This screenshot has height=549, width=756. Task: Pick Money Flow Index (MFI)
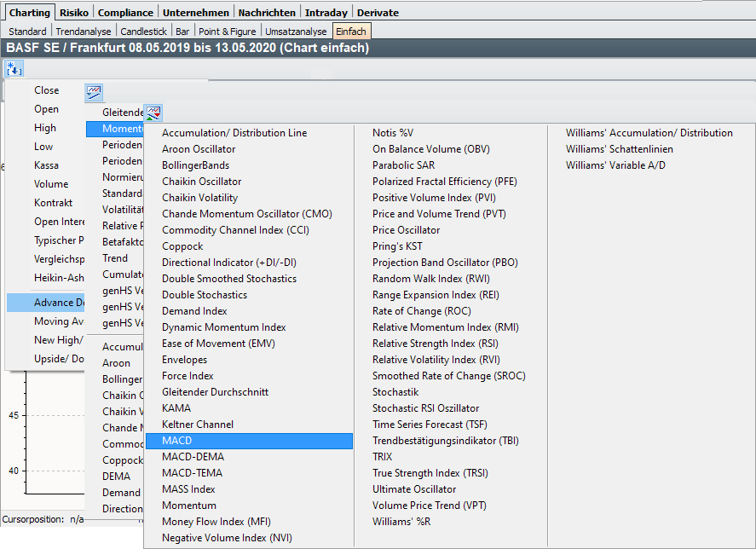pos(216,522)
